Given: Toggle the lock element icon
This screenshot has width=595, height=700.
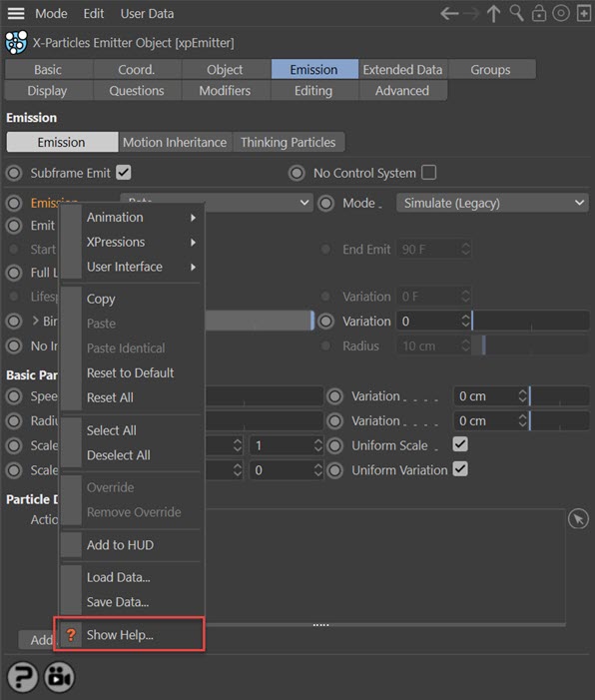Looking at the screenshot, I should 539,13.
